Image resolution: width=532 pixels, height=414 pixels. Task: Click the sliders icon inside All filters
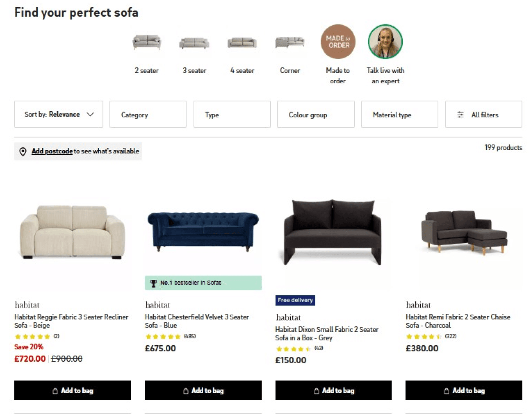pyautogui.click(x=460, y=115)
